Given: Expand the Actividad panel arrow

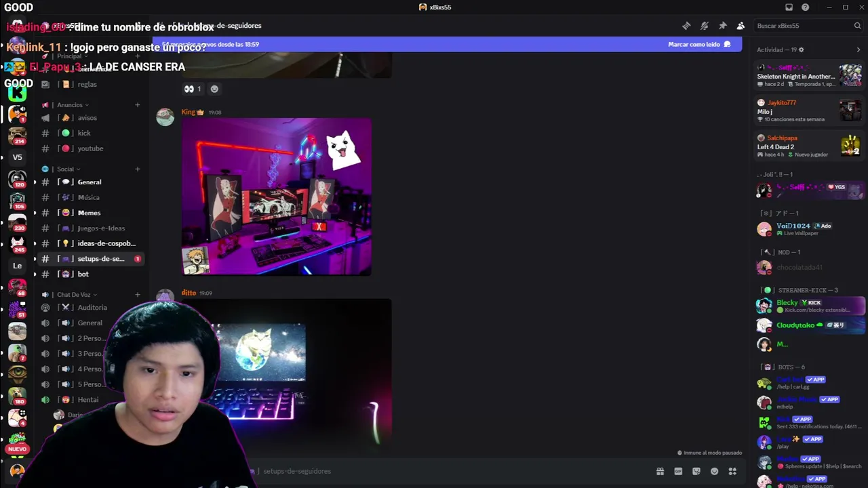Looking at the screenshot, I should pyautogui.click(x=858, y=49).
